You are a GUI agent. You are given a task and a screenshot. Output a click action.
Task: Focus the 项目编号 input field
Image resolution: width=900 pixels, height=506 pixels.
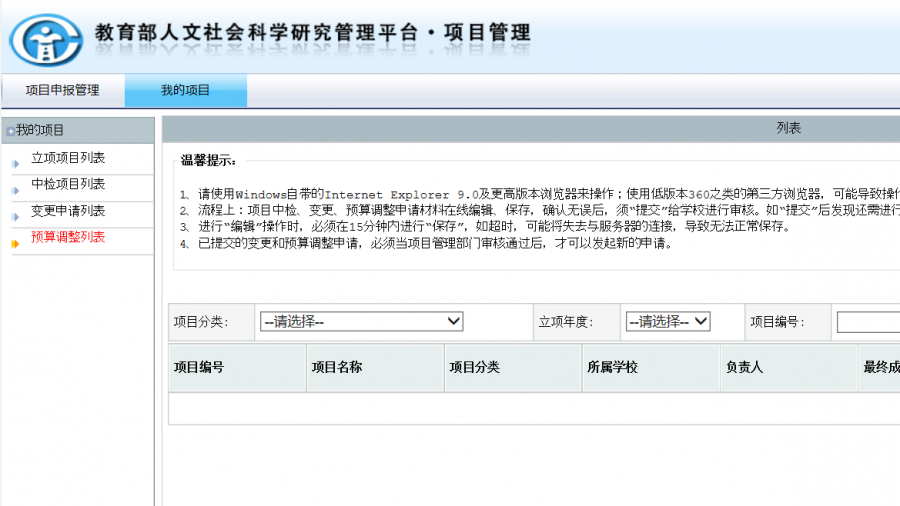pos(868,322)
